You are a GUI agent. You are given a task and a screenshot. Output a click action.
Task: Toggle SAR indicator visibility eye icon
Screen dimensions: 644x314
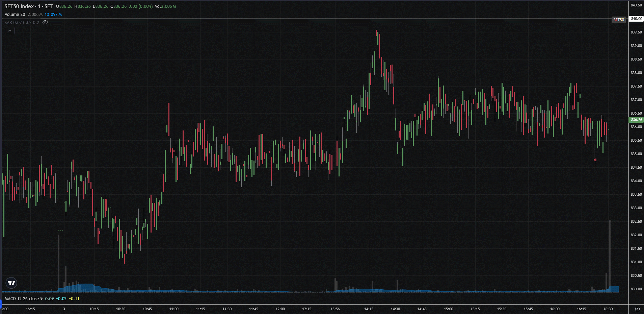point(45,23)
